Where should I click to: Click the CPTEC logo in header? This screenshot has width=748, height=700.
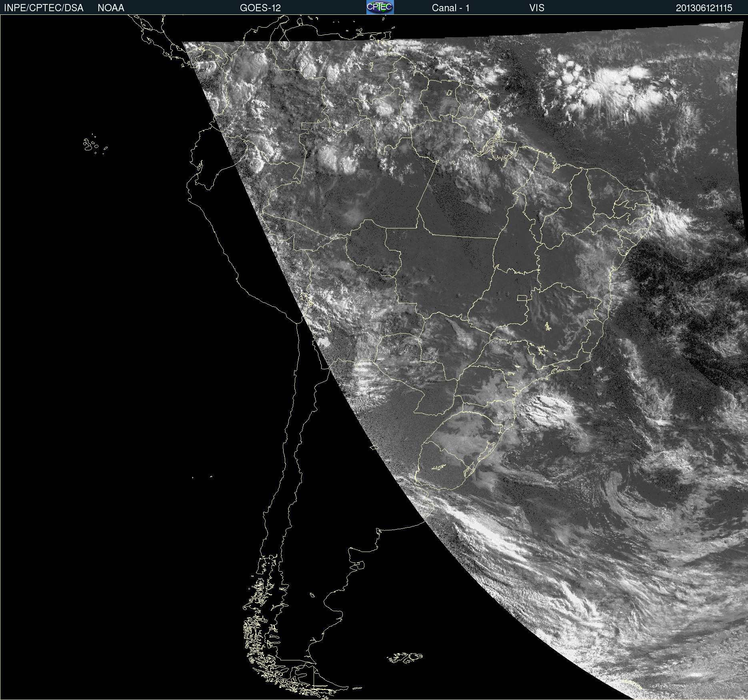click(380, 7)
